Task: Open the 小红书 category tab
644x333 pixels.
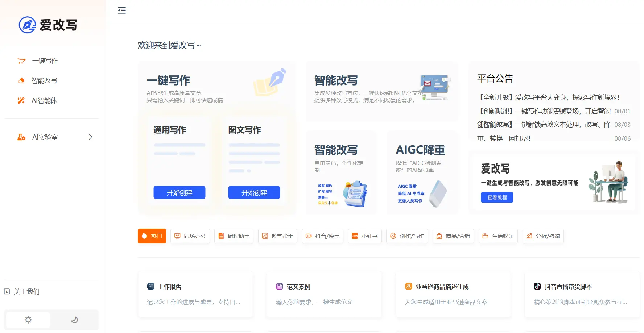Action: [x=365, y=236]
